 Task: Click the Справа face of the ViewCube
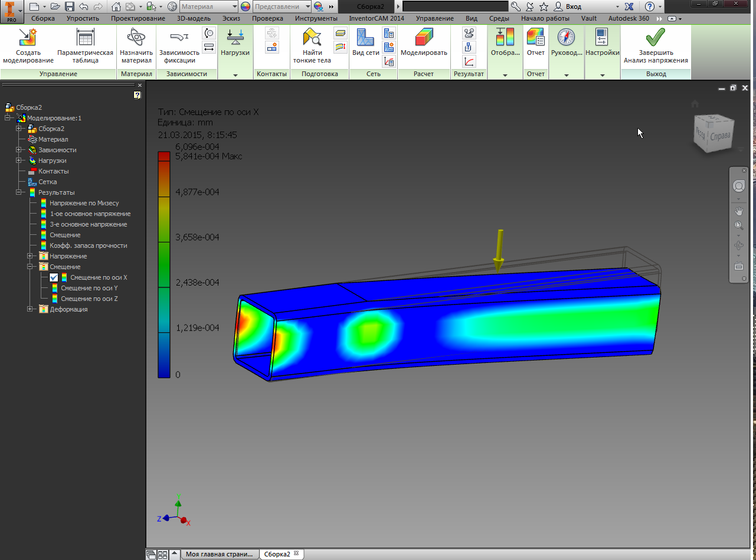(720, 136)
